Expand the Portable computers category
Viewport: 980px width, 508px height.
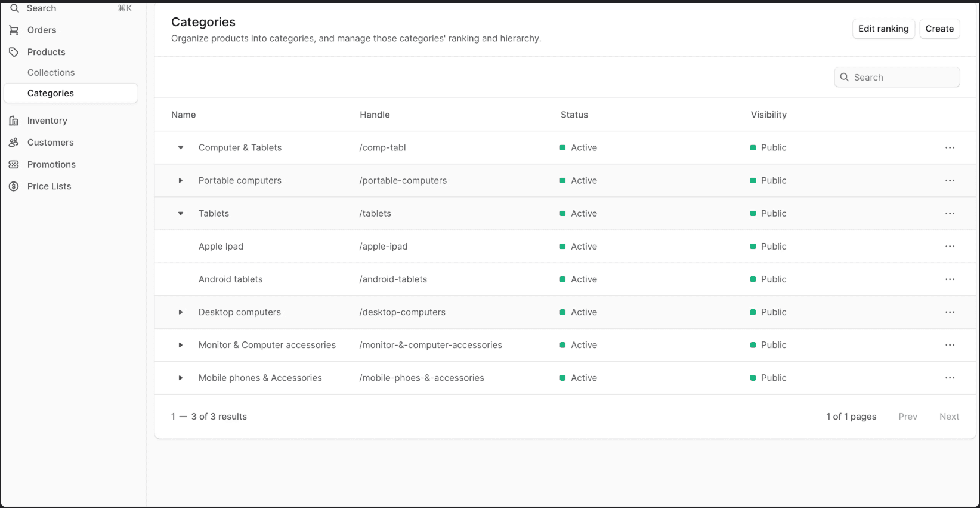[x=181, y=180]
